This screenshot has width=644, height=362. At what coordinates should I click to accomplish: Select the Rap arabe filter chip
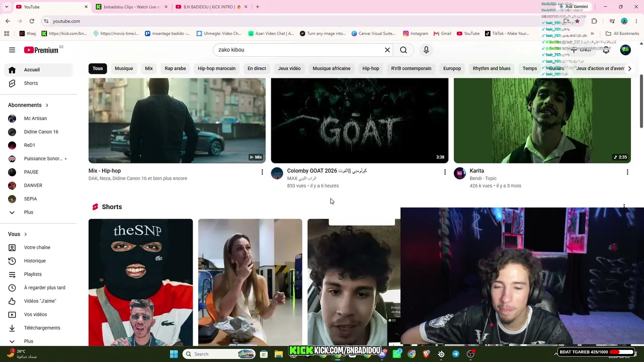click(175, 68)
